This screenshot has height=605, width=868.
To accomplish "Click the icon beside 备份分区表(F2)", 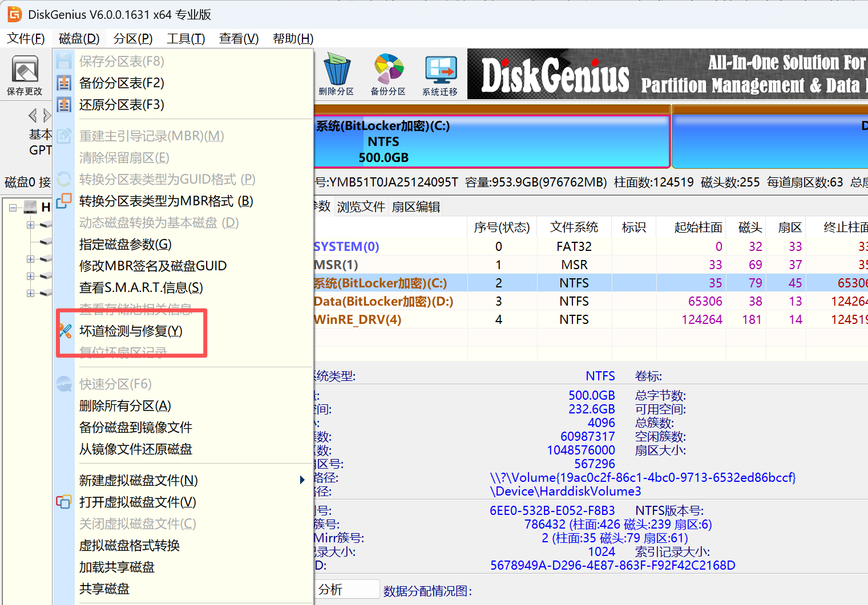I will tap(64, 83).
